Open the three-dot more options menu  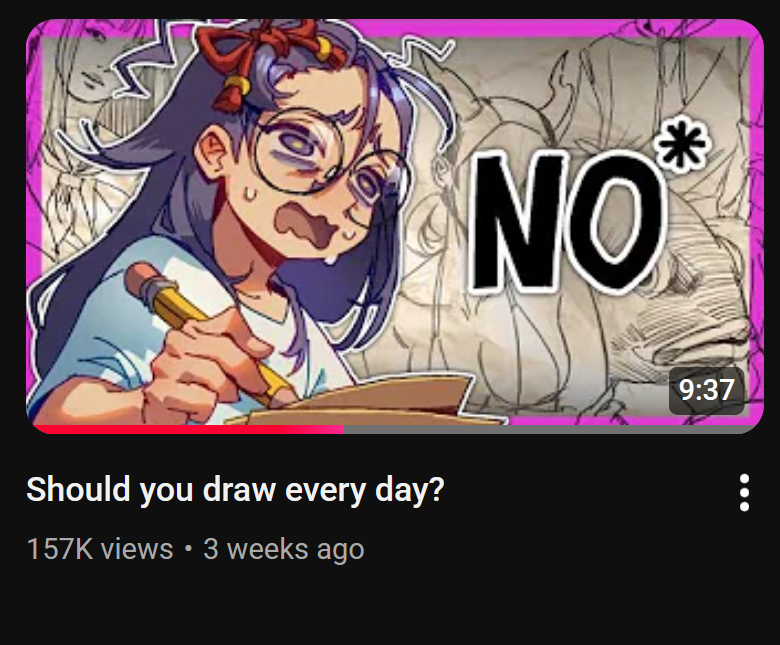click(x=744, y=492)
